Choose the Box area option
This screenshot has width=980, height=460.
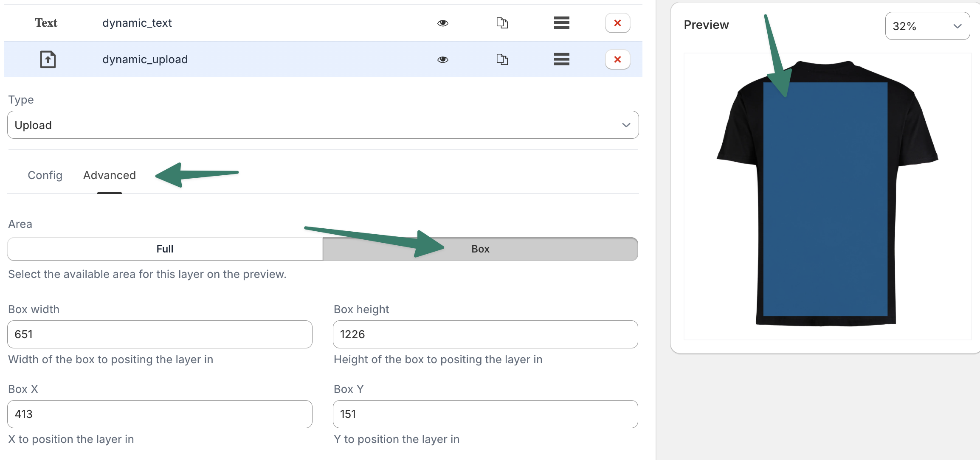tap(480, 249)
